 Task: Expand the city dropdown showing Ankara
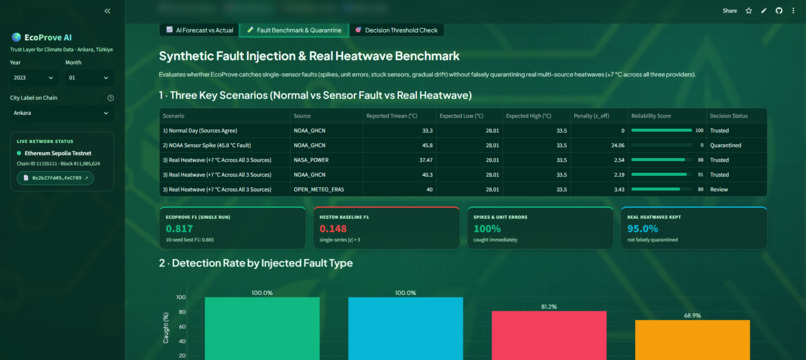click(x=62, y=113)
